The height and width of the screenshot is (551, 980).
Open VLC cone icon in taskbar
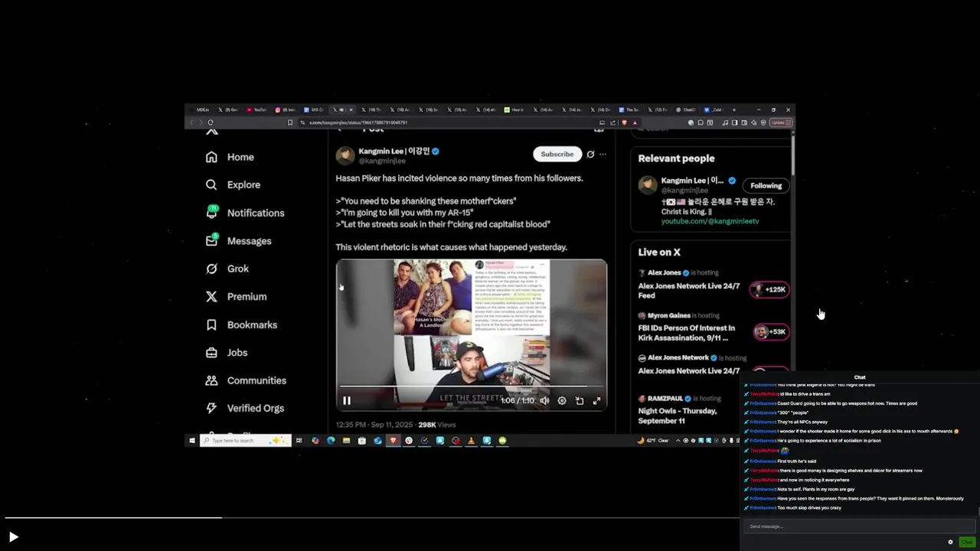(471, 441)
